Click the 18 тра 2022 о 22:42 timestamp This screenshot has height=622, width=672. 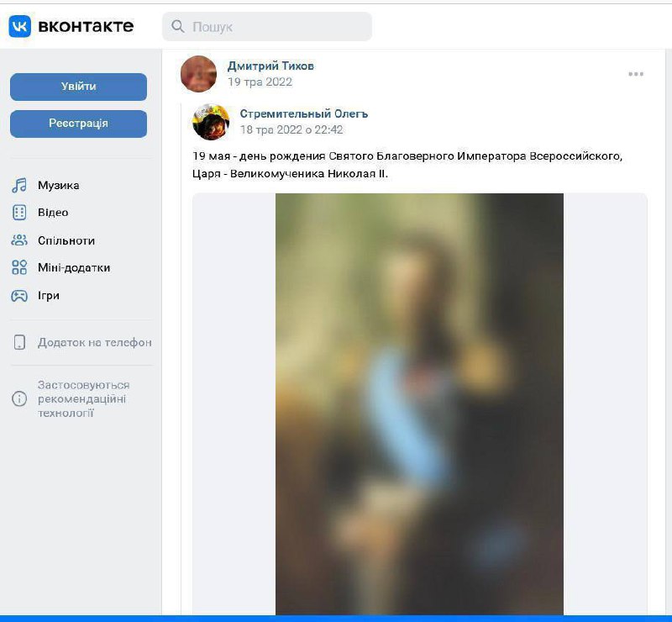pos(291,129)
